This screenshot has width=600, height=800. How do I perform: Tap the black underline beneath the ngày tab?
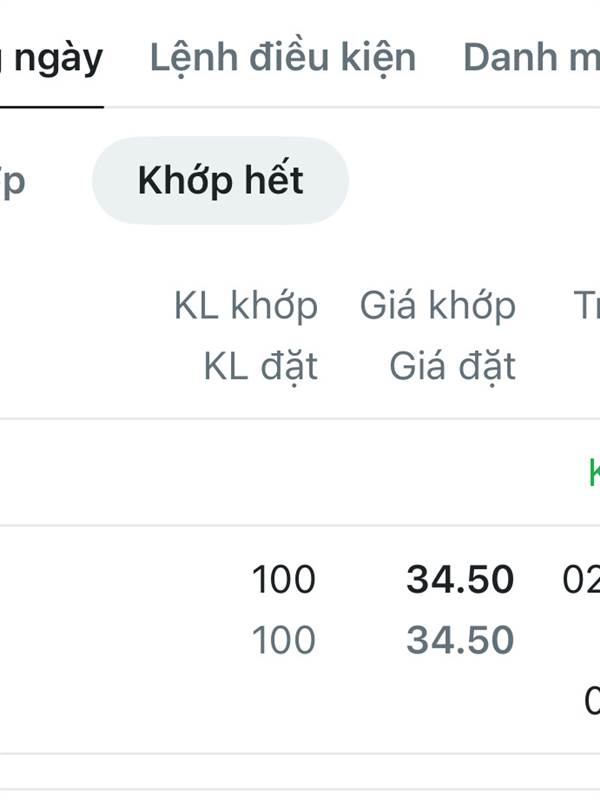point(52,105)
